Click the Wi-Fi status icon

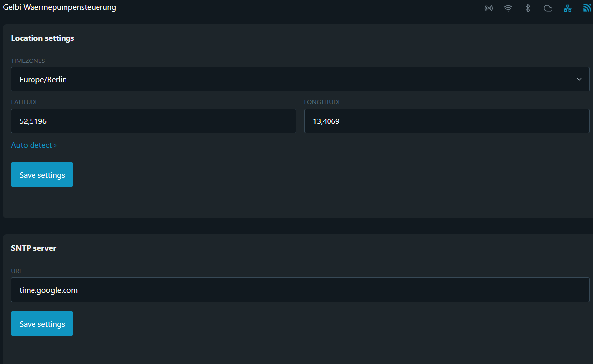[x=508, y=8]
